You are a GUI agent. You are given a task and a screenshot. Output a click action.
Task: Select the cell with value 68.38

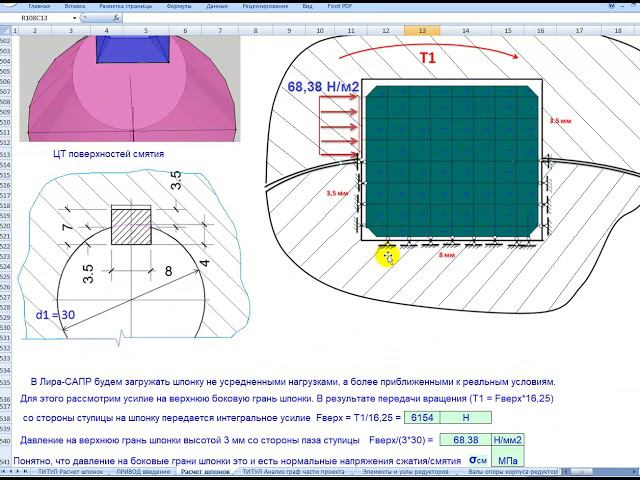[466, 440]
